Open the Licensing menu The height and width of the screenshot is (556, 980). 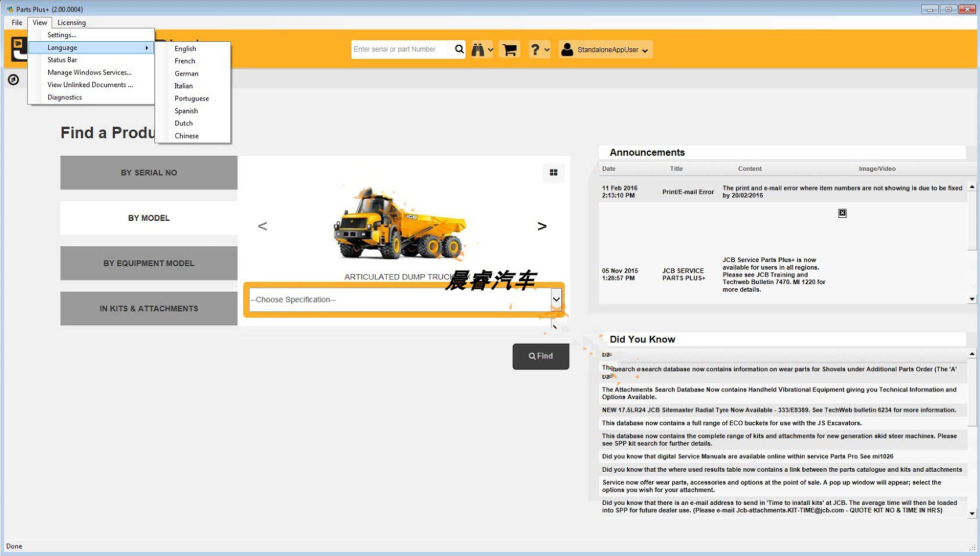pos(71,23)
